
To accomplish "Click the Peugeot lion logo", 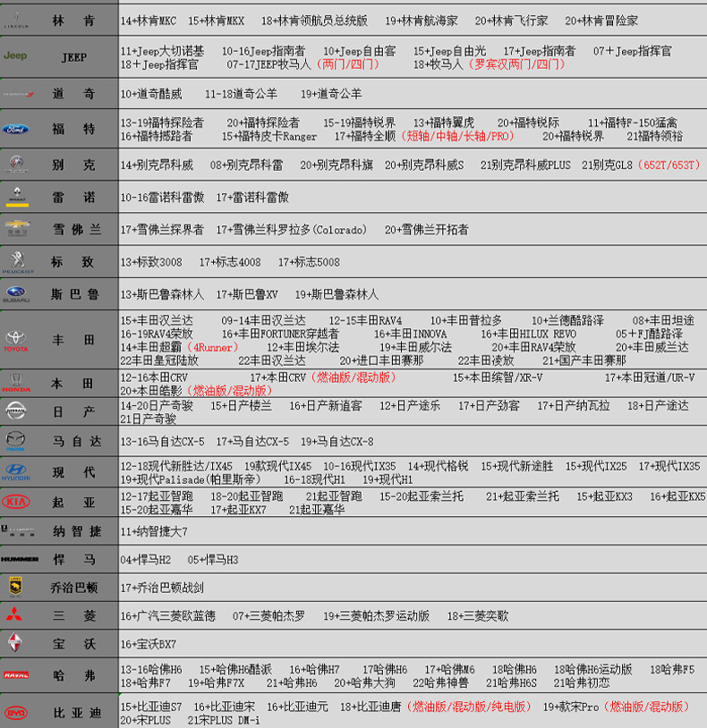I will click(18, 262).
